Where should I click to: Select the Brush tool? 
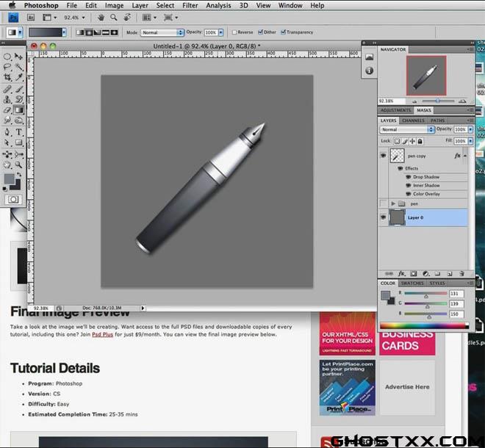point(19,90)
